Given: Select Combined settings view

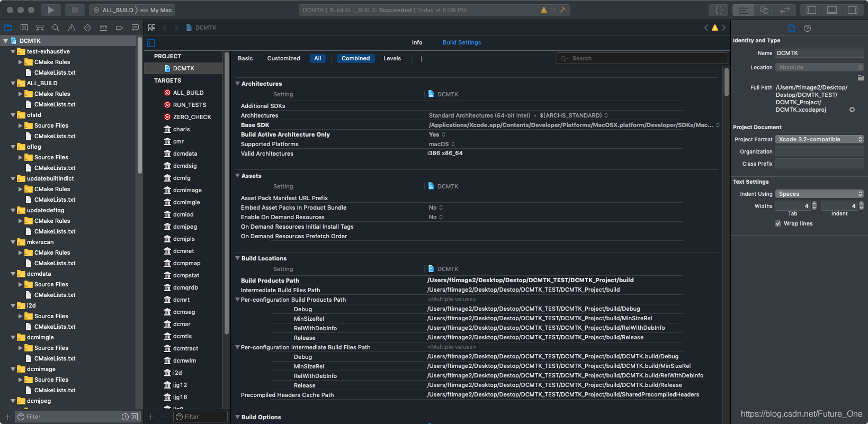Looking at the screenshot, I should (x=356, y=58).
